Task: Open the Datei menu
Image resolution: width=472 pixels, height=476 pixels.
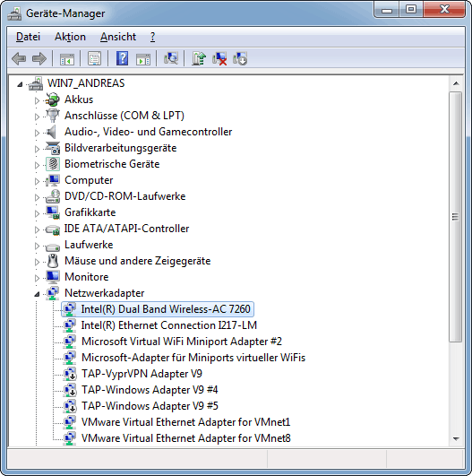Action: pyautogui.click(x=28, y=37)
